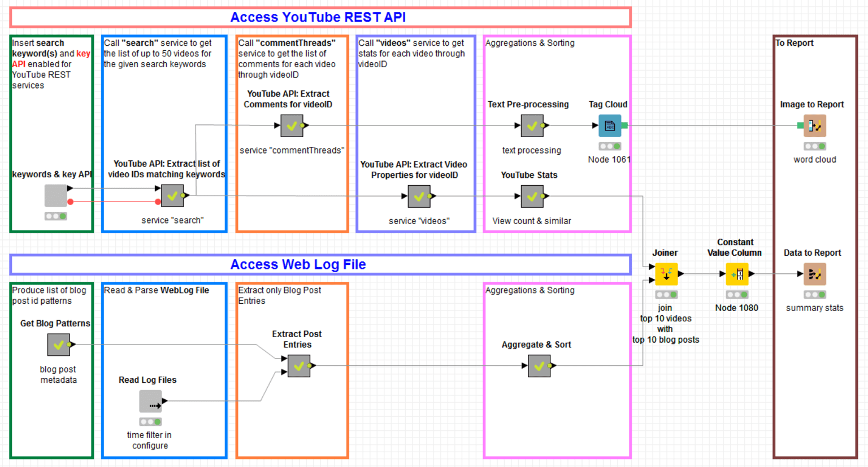Screen dimensions: 868x467
Task: Click 'join top 10 videos with top 10 blog posts' label
Action: pyautogui.click(x=666, y=324)
